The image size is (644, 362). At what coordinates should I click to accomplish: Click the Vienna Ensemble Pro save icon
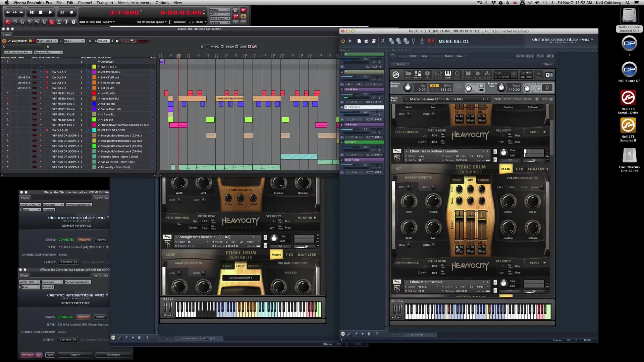[374, 41]
